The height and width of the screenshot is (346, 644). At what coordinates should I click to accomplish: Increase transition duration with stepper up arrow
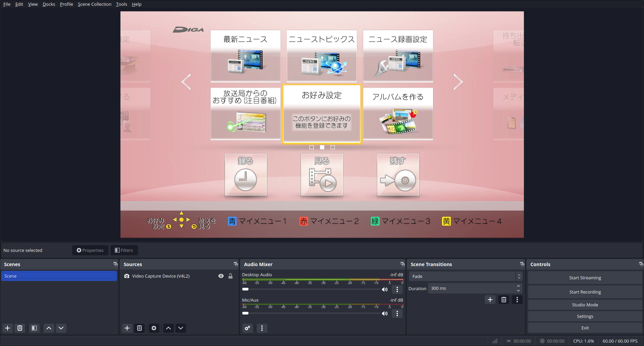518,286
